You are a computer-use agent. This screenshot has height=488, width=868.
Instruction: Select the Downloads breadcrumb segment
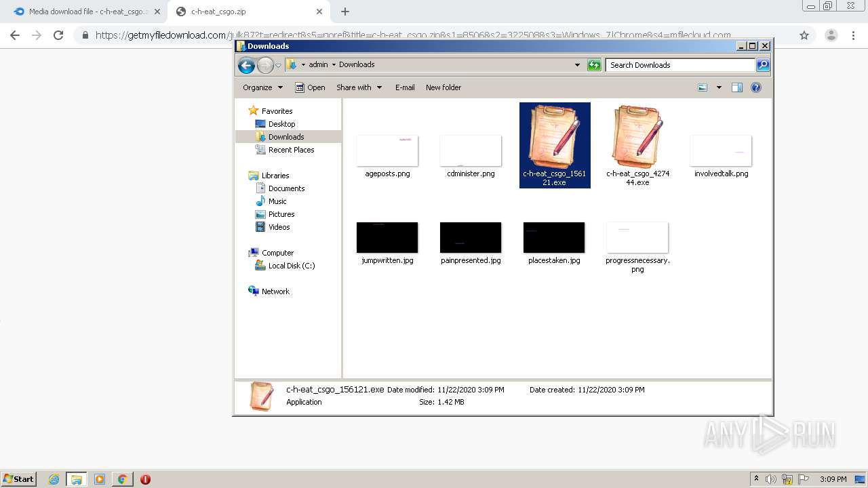click(x=357, y=64)
